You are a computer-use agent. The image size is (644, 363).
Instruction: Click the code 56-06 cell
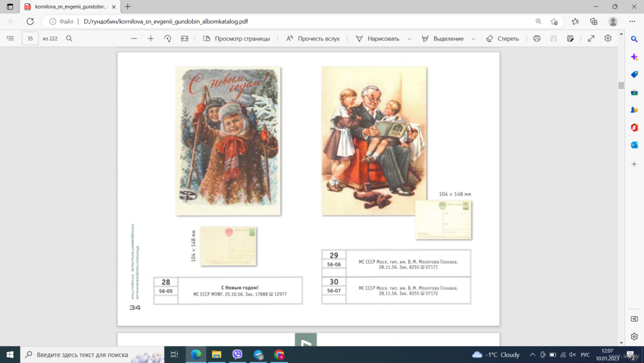334,264
